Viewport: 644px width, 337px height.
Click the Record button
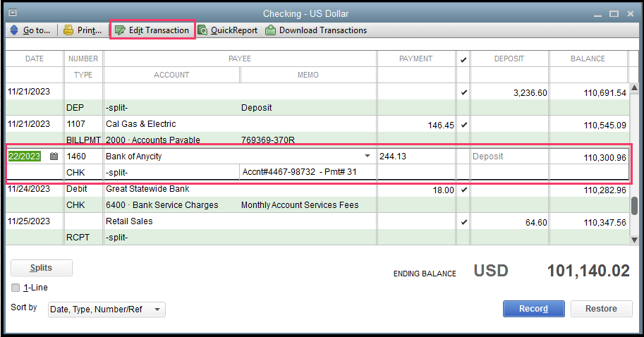coord(533,309)
